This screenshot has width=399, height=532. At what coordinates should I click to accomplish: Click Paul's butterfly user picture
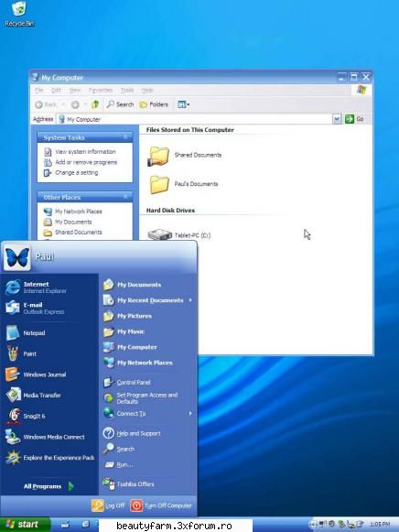pyautogui.click(x=16, y=257)
